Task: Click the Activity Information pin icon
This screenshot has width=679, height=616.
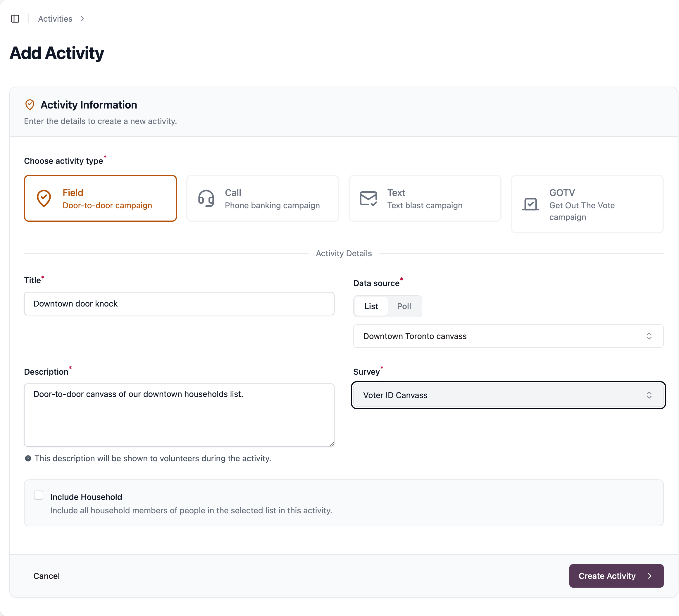Action: 30,105
